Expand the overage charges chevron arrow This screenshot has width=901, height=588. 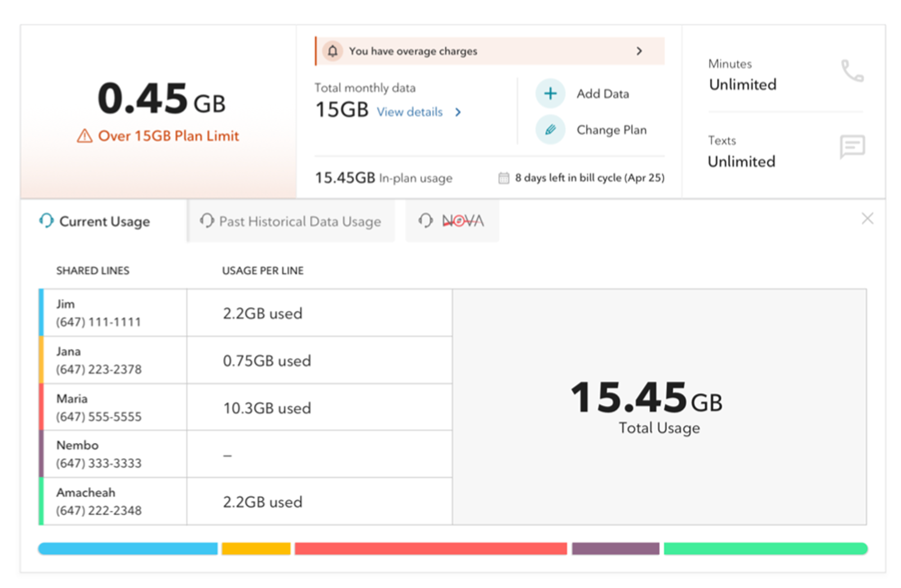[x=639, y=51]
